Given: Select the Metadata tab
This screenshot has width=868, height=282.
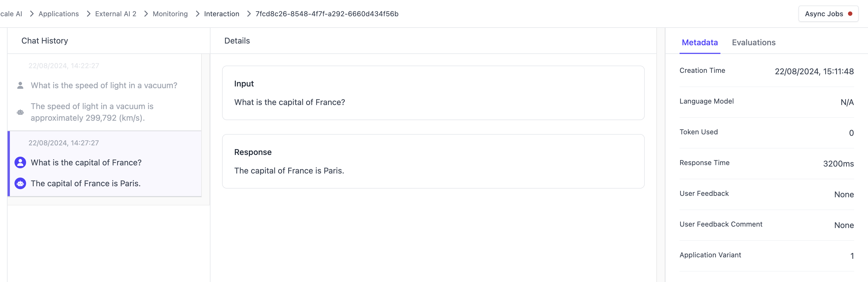Looking at the screenshot, I should (x=700, y=42).
